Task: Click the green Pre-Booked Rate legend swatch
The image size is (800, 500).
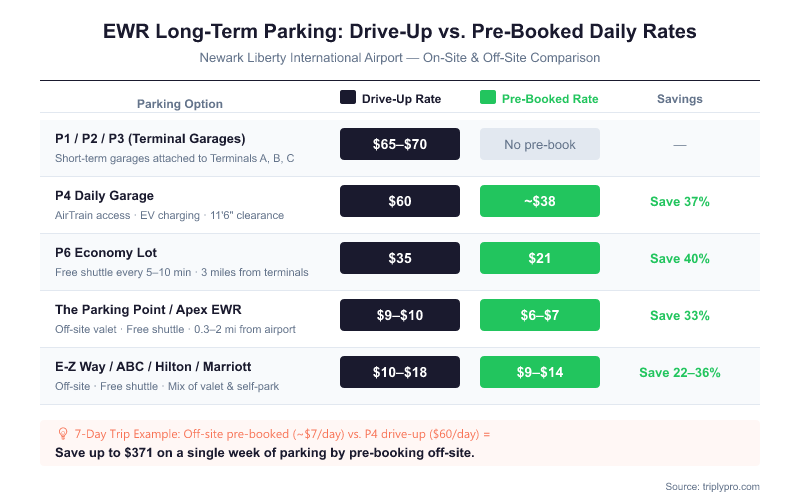Action: (x=488, y=98)
